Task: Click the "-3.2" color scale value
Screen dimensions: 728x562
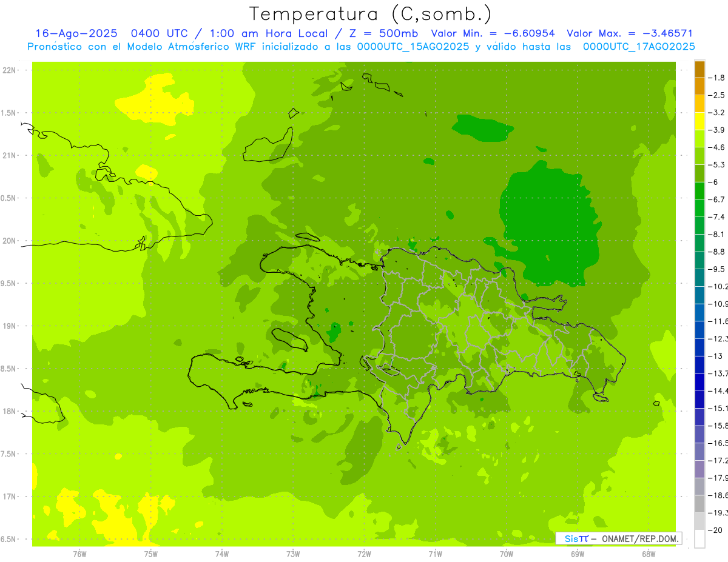Action: [x=717, y=113]
